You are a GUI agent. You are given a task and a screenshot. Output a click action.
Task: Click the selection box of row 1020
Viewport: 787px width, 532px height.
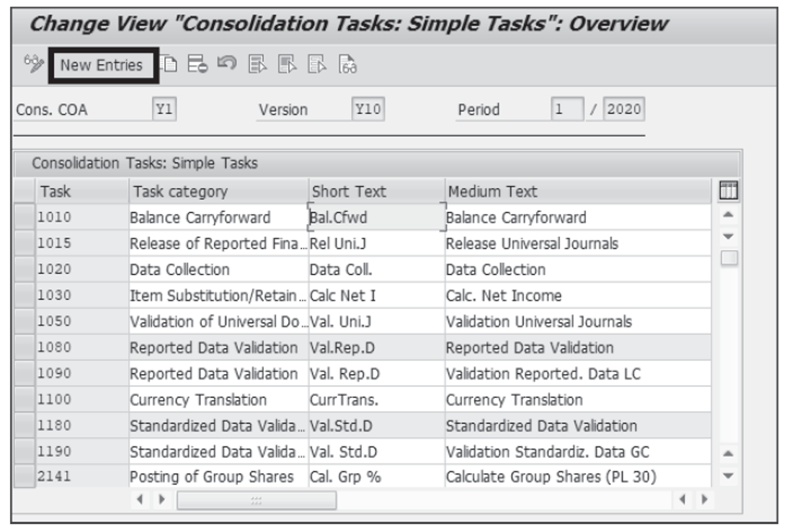[23, 267]
